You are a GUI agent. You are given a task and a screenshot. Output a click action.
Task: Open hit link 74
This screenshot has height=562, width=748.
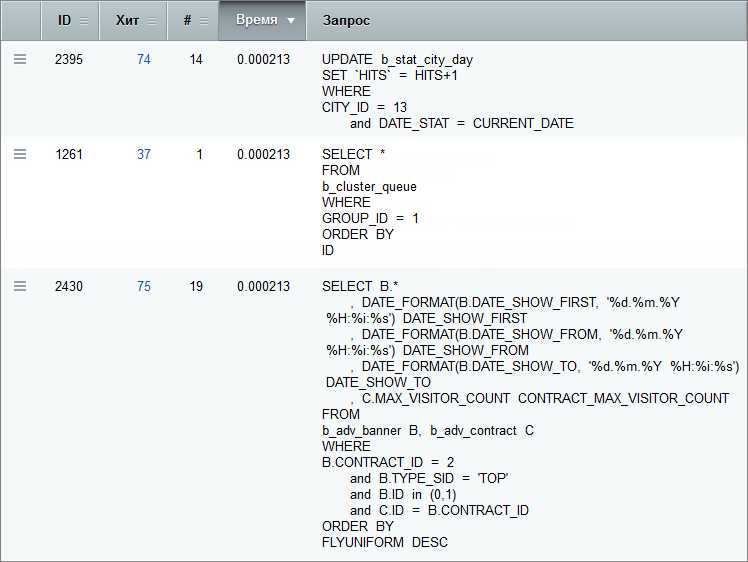[x=144, y=60]
